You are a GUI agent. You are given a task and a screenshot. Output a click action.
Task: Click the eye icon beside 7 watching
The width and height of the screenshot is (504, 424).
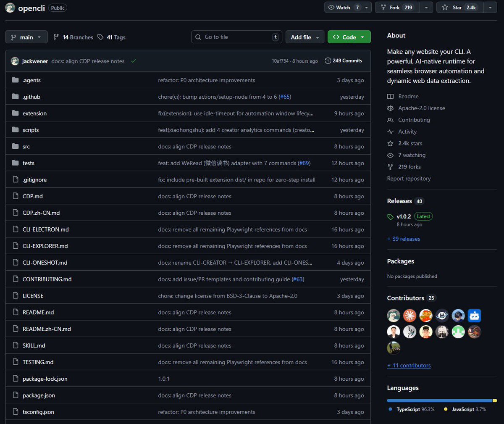click(x=390, y=155)
